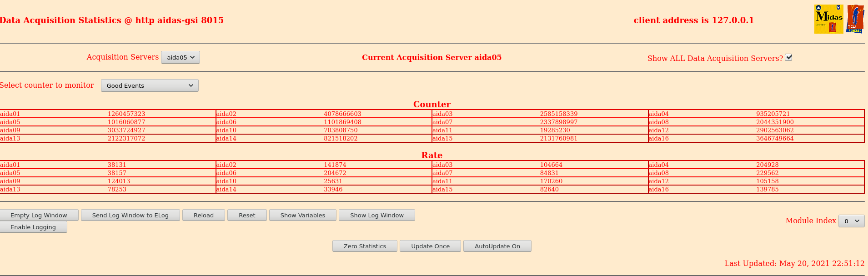Select counter value 821518202 for aida14
Screen dimensions: 868x276
341,138
